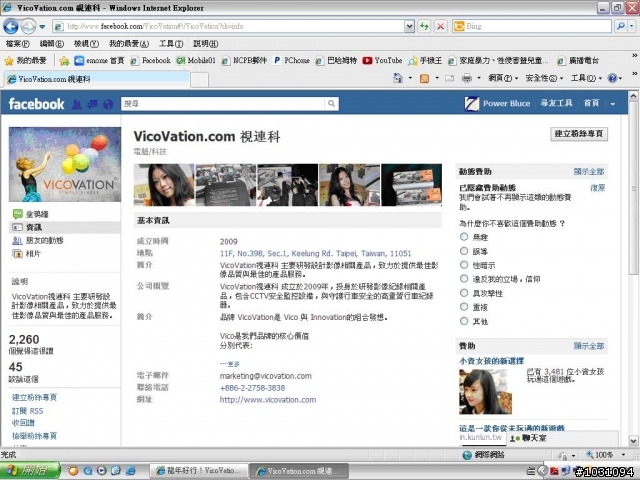
Task: Click the Facebook messages icon
Action: (x=92, y=104)
